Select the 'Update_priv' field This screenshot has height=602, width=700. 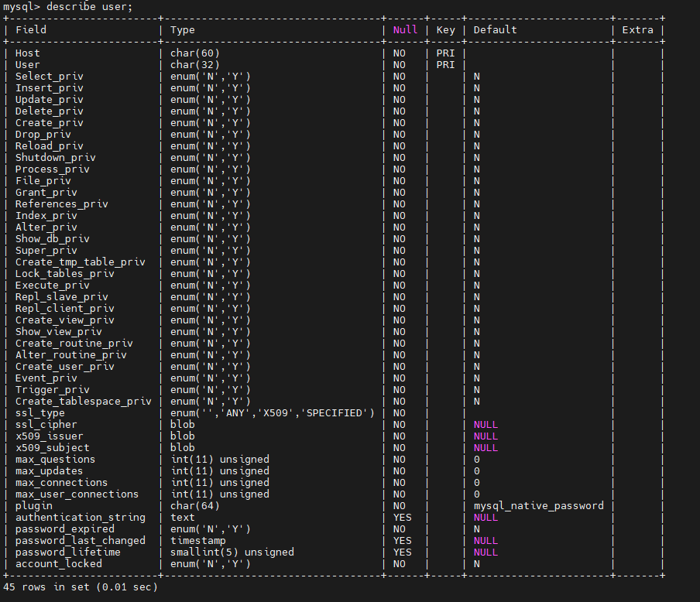49,100
